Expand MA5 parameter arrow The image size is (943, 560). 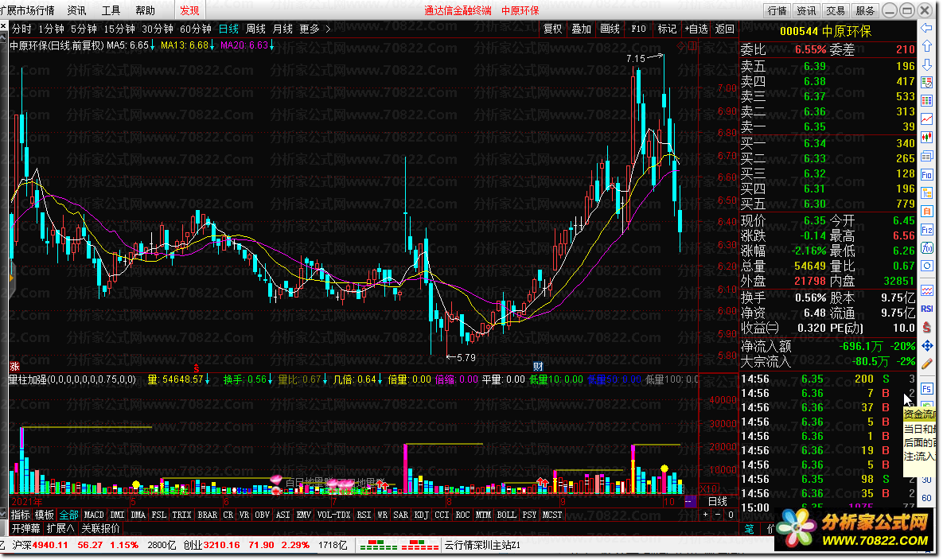(152, 45)
